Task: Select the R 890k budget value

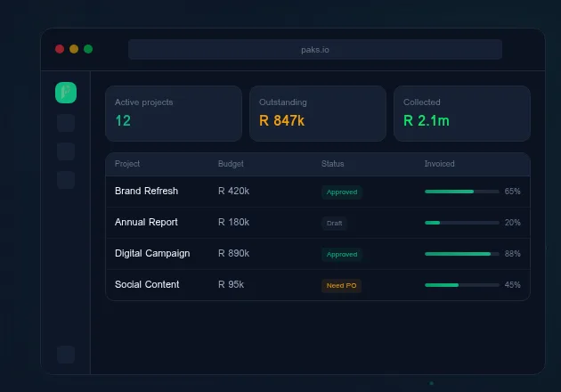Action: pos(233,253)
